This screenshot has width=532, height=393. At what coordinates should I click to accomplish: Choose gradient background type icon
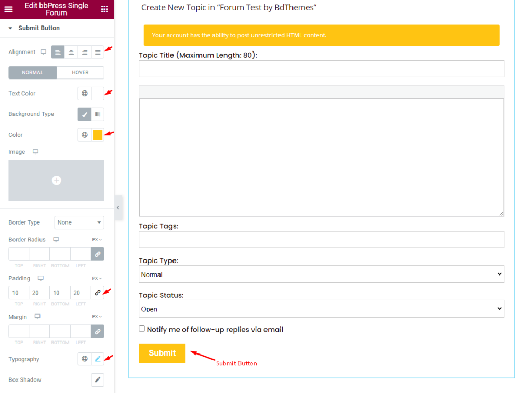[x=98, y=114]
